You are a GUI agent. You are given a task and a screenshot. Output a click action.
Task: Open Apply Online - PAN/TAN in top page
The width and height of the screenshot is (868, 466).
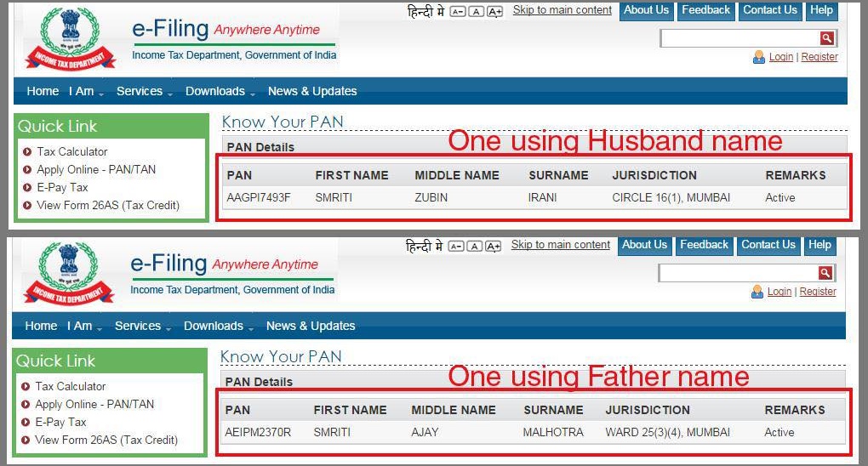pyautogui.click(x=96, y=170)
